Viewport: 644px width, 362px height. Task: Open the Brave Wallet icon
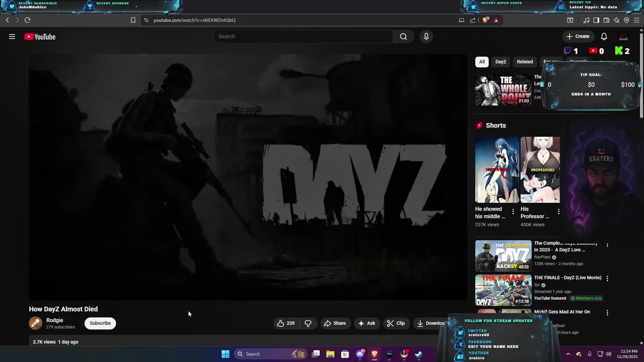[x=606, y=20]
